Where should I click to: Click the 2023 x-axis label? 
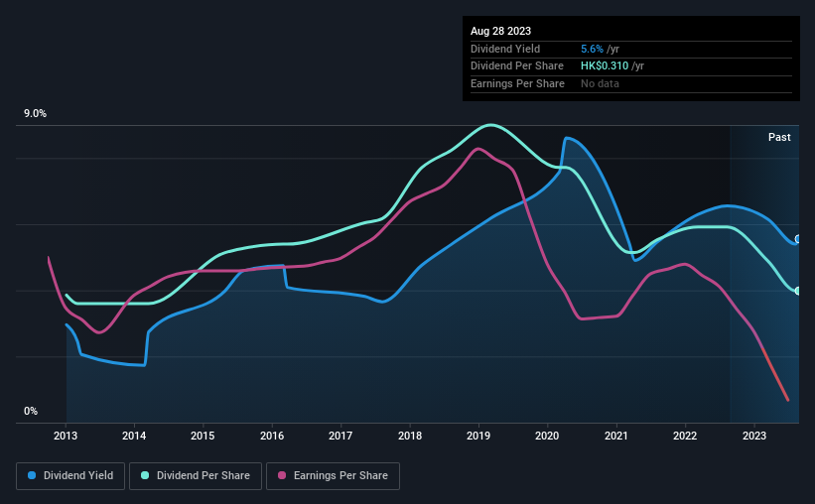(x=754, y=436)
